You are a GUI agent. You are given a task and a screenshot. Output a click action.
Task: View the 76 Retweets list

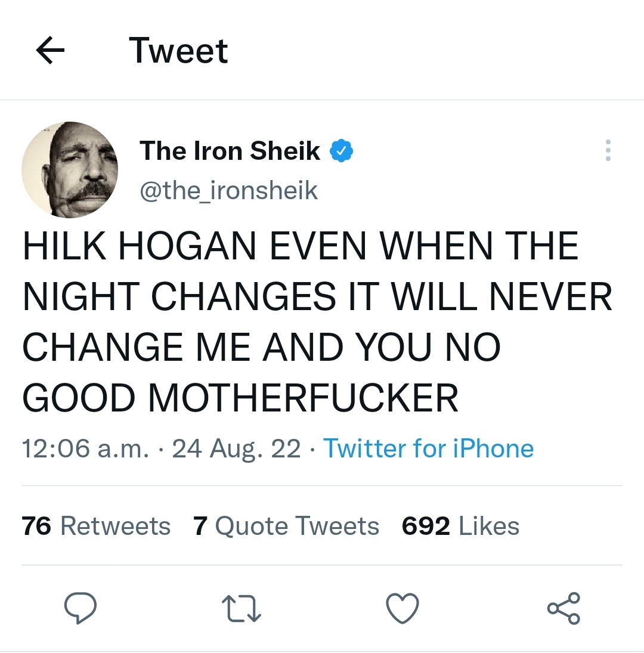point(96,526)
